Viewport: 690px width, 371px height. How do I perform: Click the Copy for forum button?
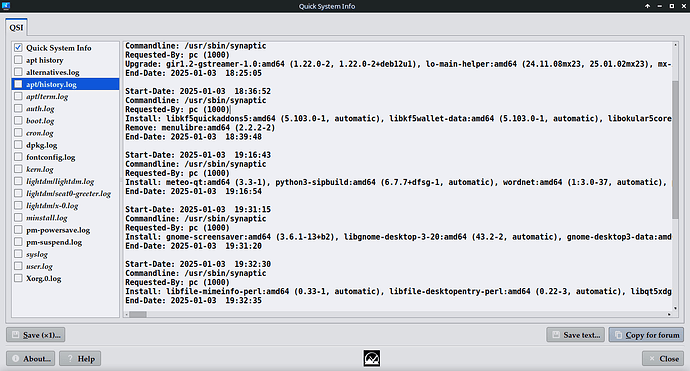pos(646,335)
